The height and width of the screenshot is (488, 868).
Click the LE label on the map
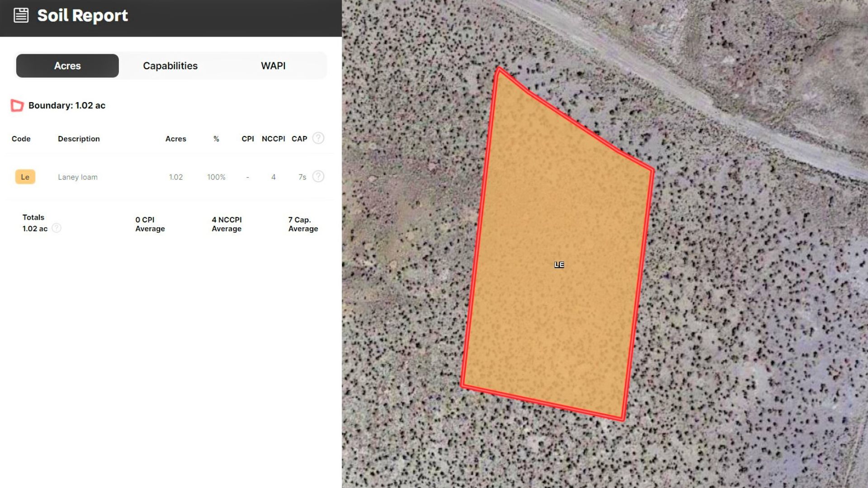[x=559, y=265]
